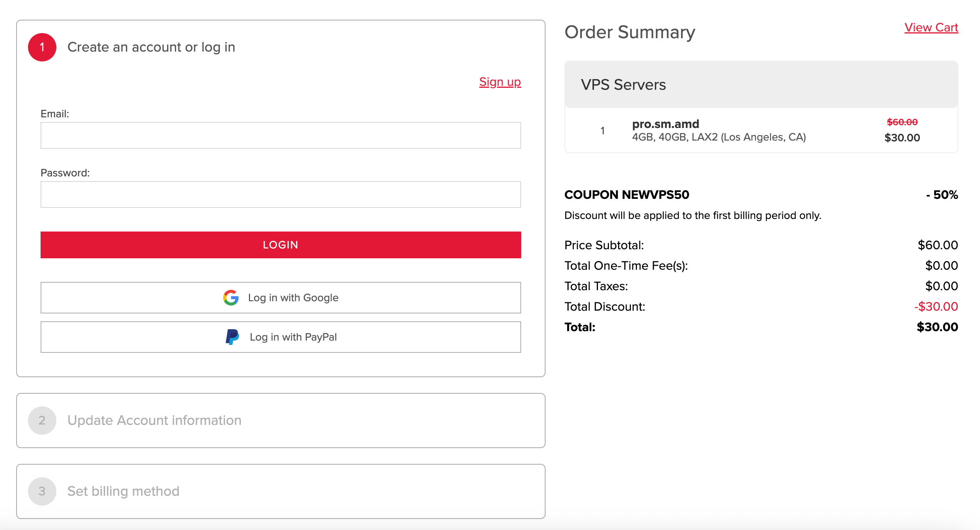Click the struck-through $60.00 price
980x530 pixels.
click(902, 122)
